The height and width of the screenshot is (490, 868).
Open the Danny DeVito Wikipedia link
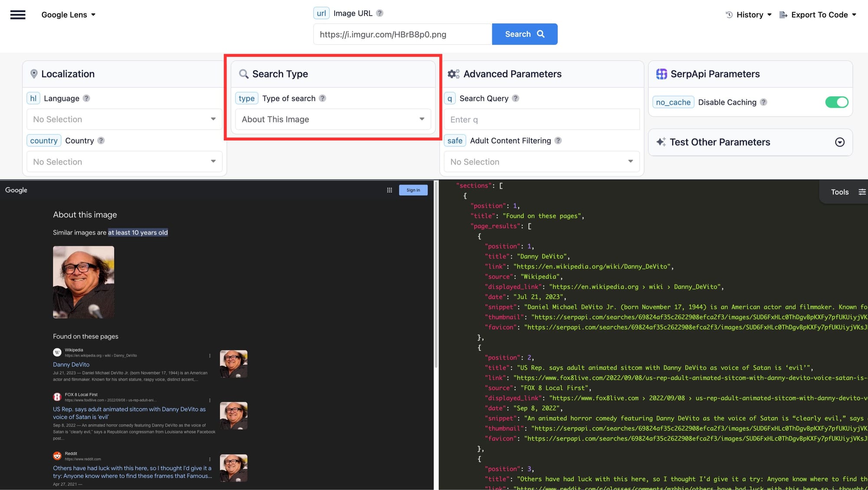click(x=71, y=365)
